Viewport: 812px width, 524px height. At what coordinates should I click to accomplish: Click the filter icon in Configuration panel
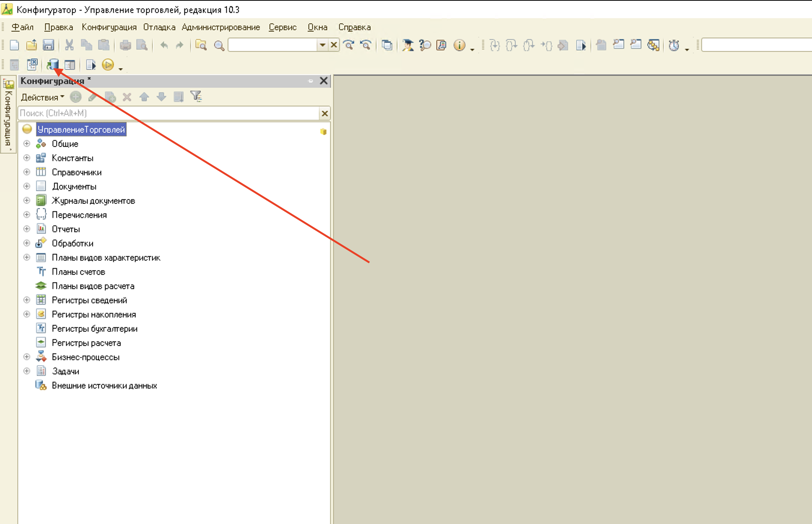(196, 97)
